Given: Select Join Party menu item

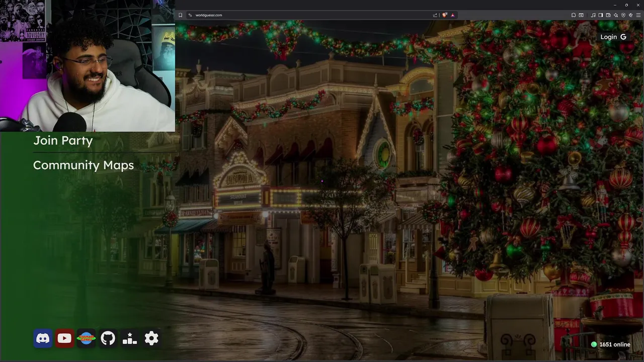Looking at the screenshot, I should click(x=63, y=140).
